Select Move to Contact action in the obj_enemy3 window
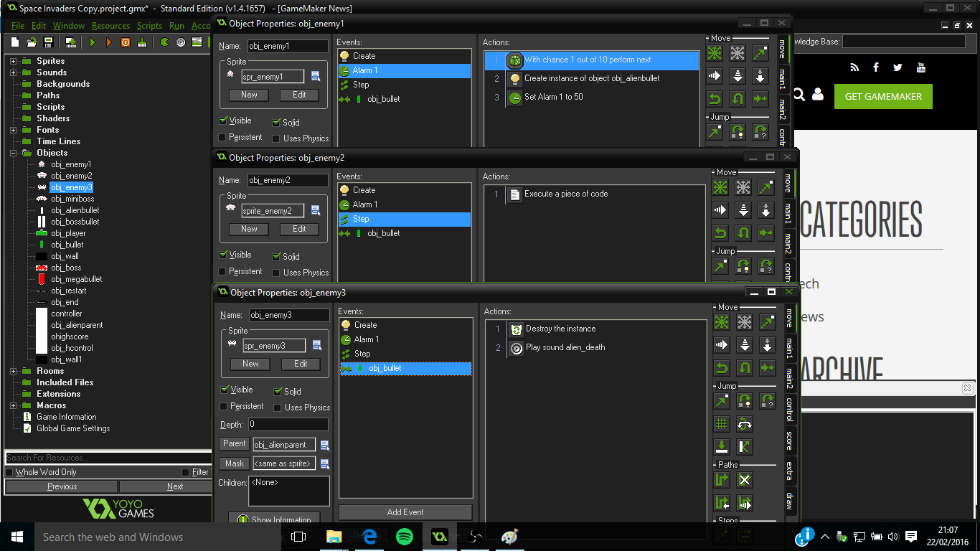 (722, 447)
